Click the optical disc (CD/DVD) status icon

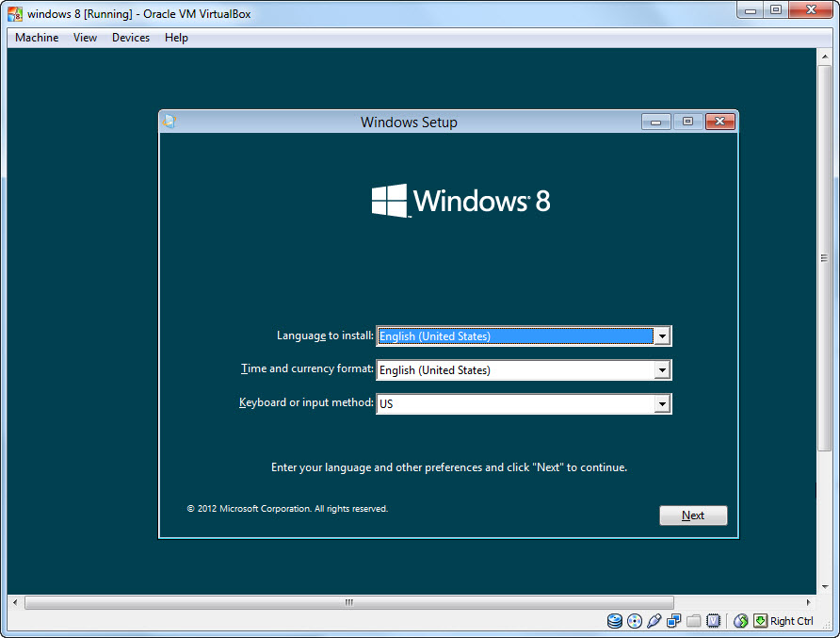635,621
